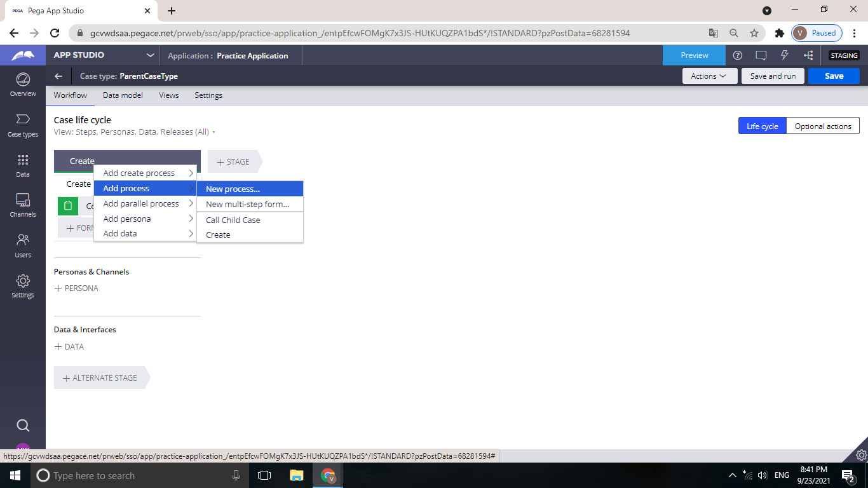Open the chat bubble icon in header
The width and height of the screenshot is (868, 488).
pos(761,55)
